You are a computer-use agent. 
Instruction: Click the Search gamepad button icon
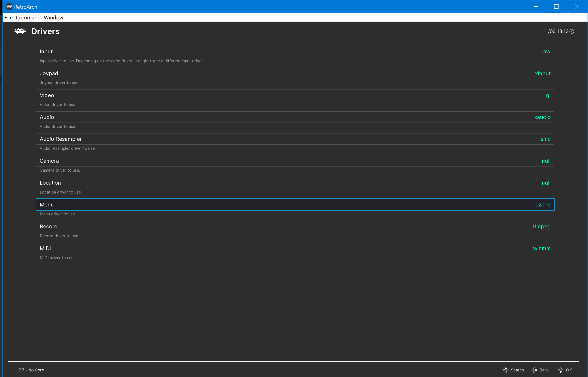pyautogui.click(x=505, y=370)
